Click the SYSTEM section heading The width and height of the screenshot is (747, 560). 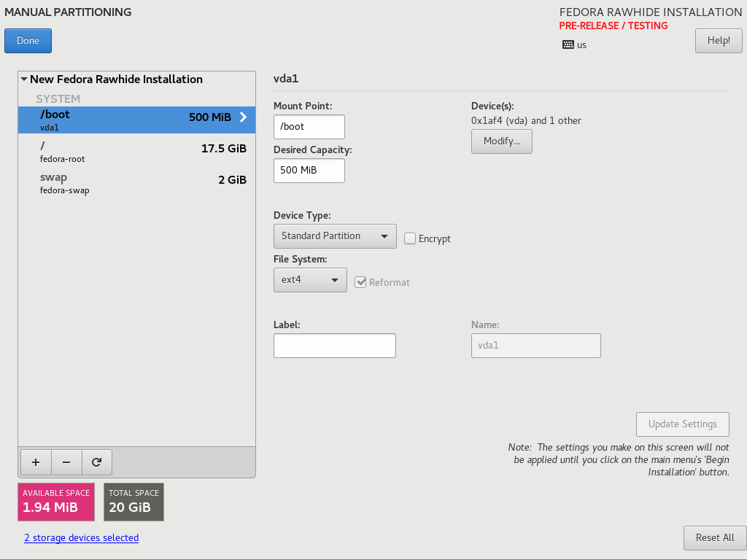[x=58, y=99]
